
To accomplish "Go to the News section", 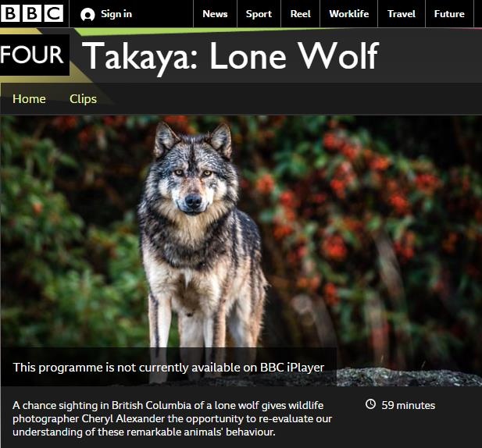I will [215, 14].
